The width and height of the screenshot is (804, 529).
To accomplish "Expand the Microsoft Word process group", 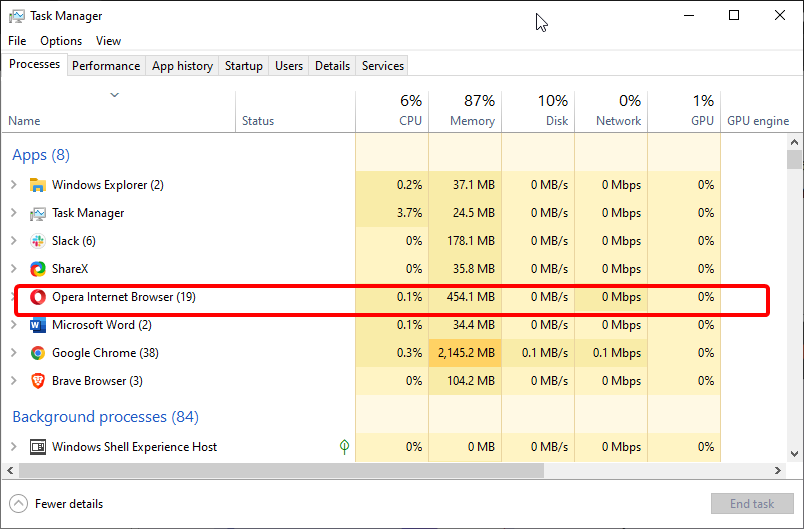I will (x=14, y=324).
